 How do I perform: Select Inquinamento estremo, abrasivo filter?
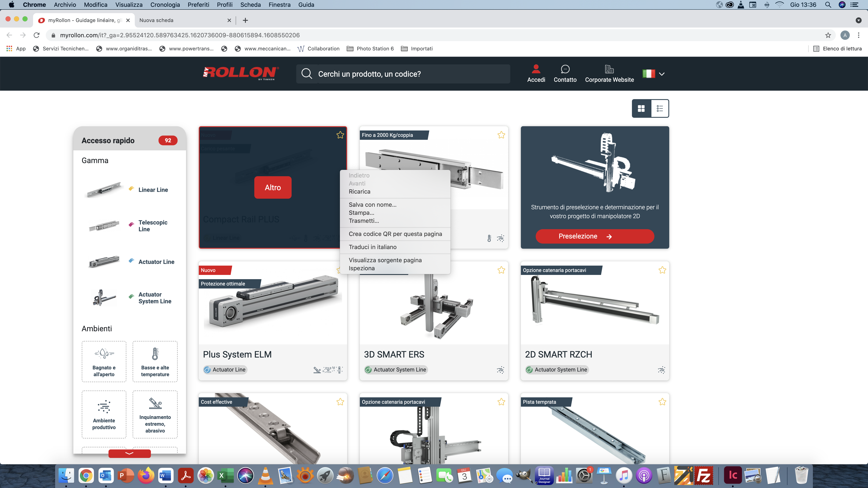pos(155,414)
